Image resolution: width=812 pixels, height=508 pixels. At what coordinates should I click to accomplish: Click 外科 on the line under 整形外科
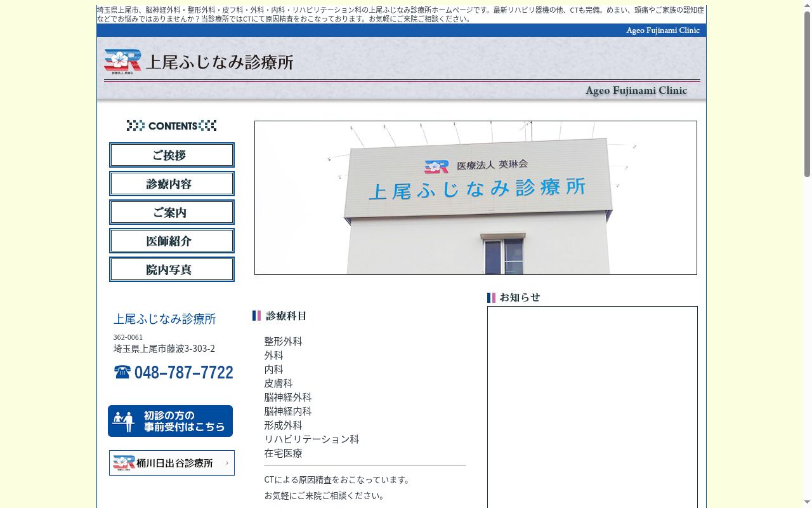click(x=274, y=356)
